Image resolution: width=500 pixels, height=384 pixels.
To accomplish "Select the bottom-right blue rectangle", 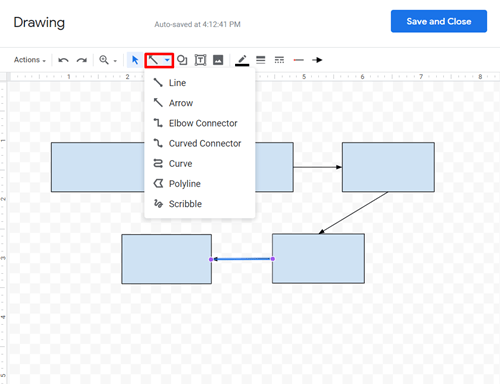I will pos(318,259).
